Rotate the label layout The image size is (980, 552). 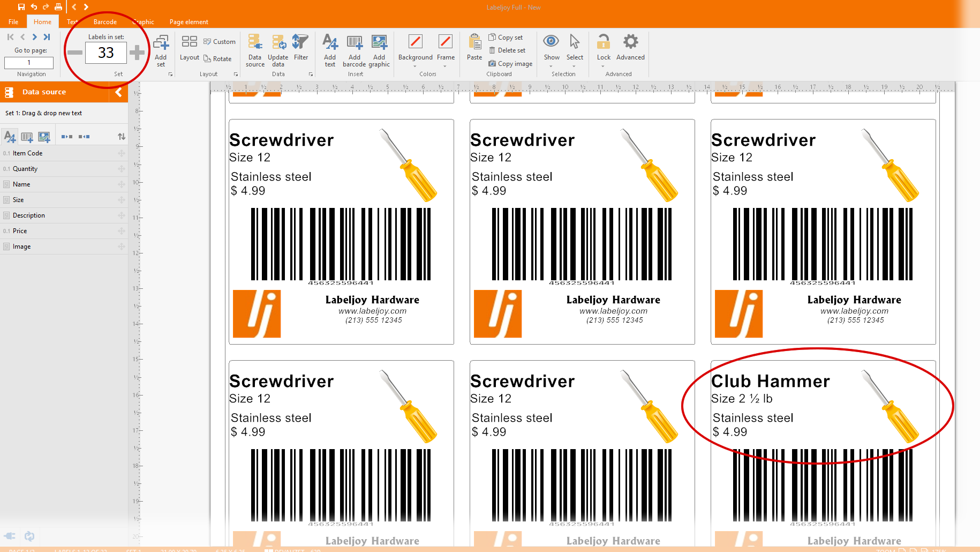pyautogui.click(x=217, y=59)
